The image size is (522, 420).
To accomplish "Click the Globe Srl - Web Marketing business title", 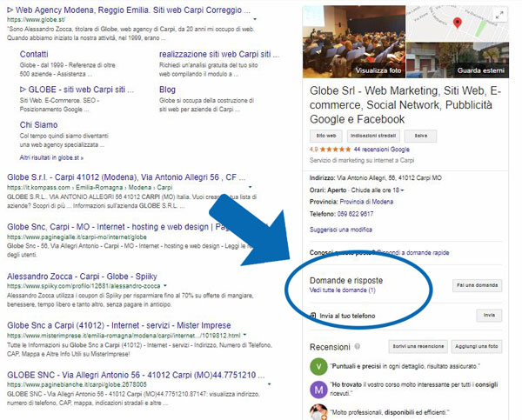I will [x=405, y=105].
